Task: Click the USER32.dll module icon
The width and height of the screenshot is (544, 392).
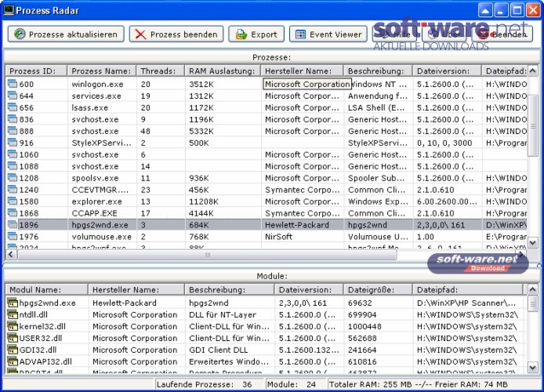Action: pyautogui.click(x=13, y=338)
